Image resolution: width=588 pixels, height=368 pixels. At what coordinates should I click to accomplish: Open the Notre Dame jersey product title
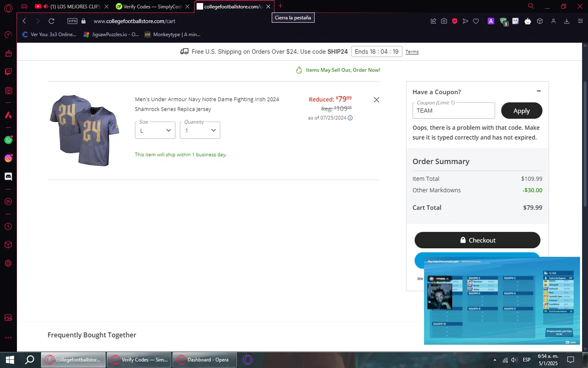pyautogui.click(x=207, y=104)
